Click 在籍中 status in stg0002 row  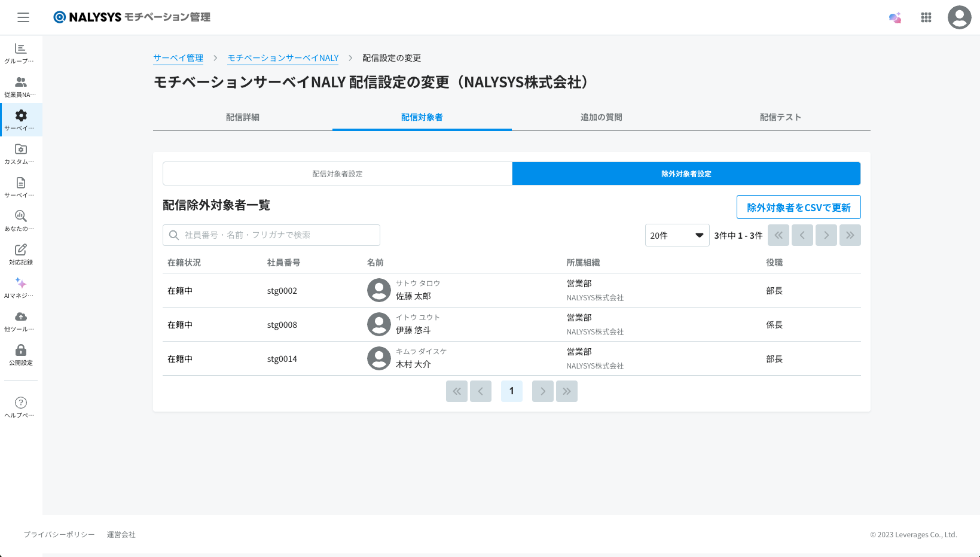point(180,291)
